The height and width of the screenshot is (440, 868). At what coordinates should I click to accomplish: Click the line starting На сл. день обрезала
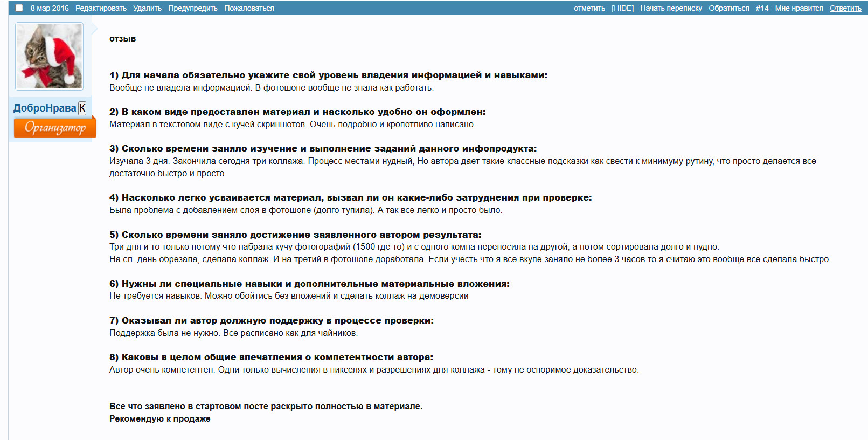(469, 259)
